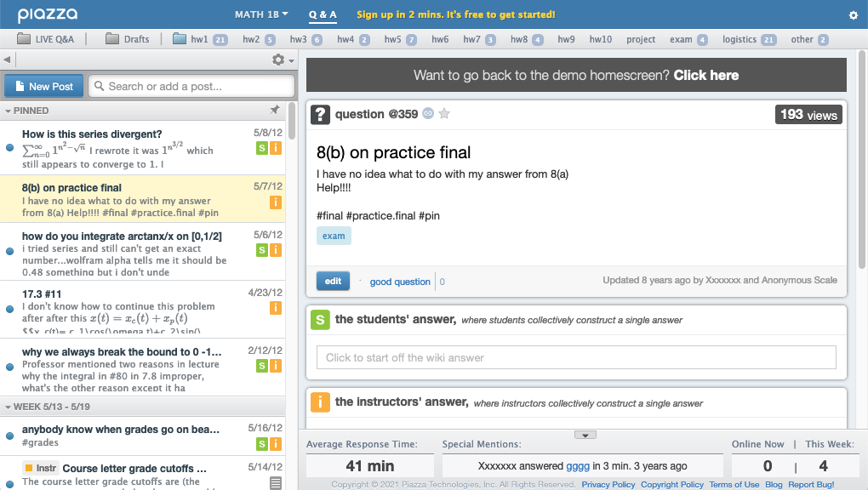Open the MATH 1B class dropdown
This screenshot has height=490, width=868.
tap(261, 14)
